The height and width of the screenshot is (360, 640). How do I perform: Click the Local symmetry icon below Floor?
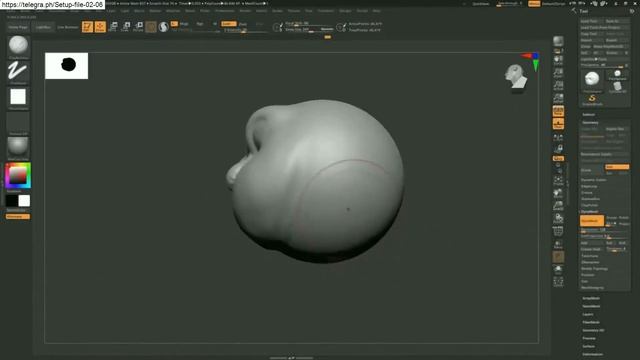pos(558,137)
